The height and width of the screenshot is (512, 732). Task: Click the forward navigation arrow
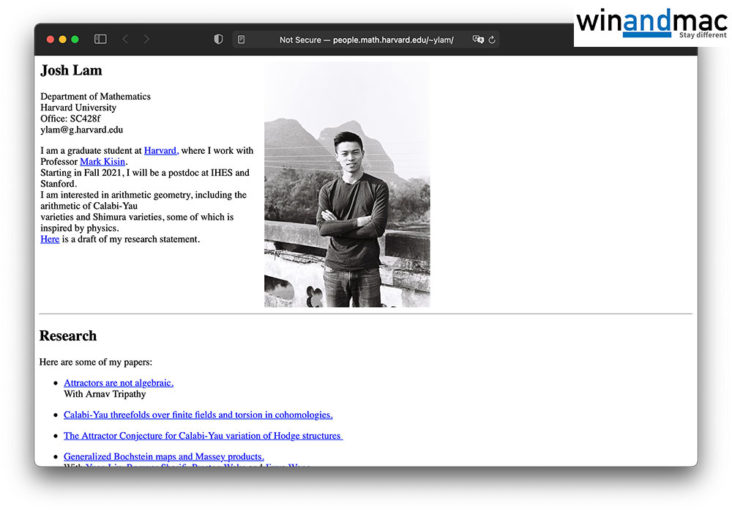pos(147,39)
